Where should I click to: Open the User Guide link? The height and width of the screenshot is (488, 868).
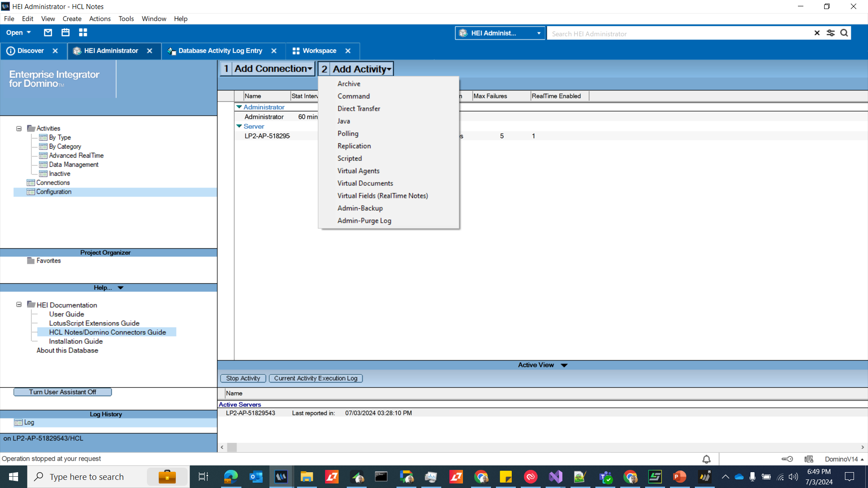(66, 314)
